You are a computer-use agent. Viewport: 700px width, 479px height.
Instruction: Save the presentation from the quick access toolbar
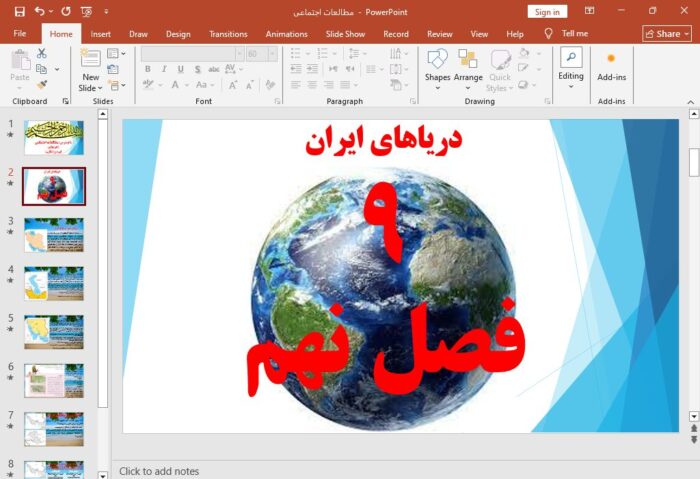(20, 12)
